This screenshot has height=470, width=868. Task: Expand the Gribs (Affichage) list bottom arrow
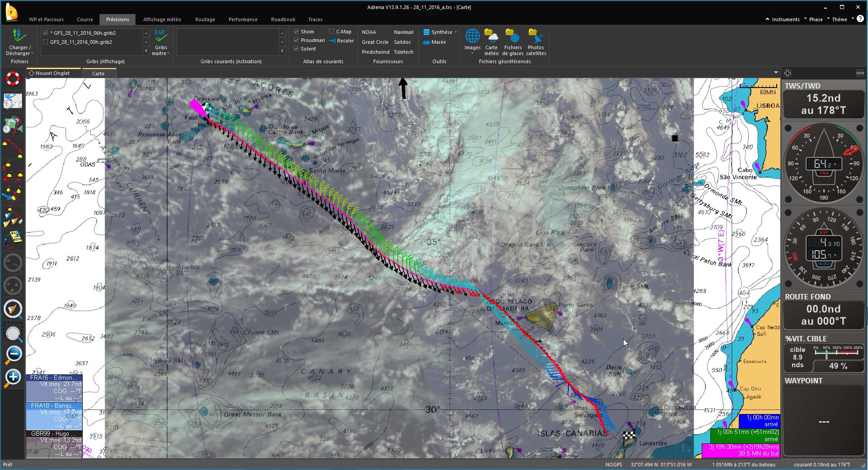tap(146, 51)
